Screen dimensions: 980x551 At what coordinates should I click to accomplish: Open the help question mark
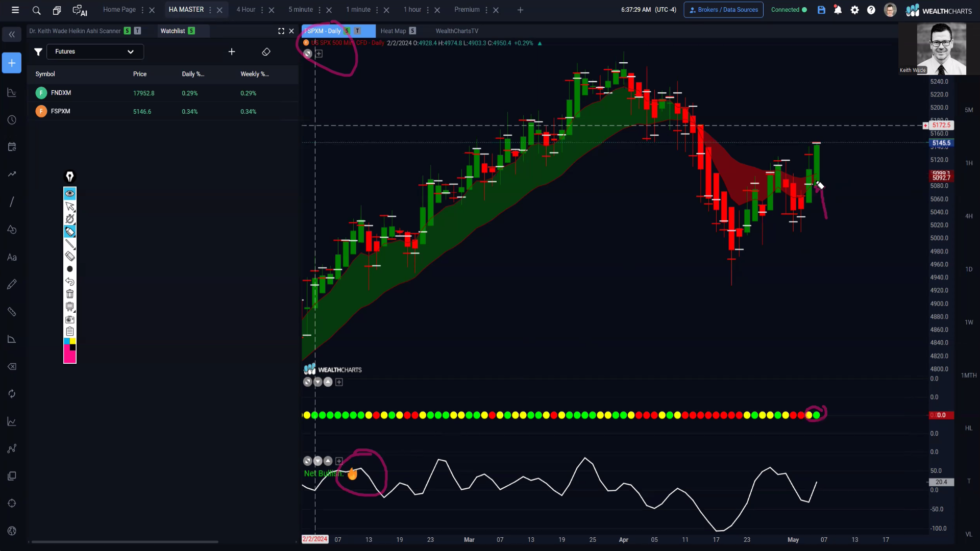point(871,10)
